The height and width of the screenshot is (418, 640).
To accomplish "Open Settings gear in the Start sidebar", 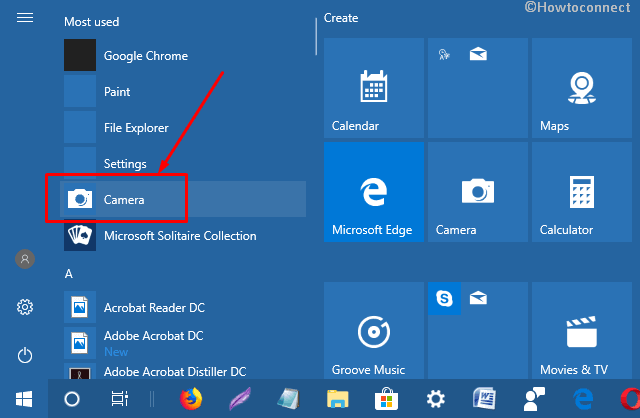I will click(25, 307).
